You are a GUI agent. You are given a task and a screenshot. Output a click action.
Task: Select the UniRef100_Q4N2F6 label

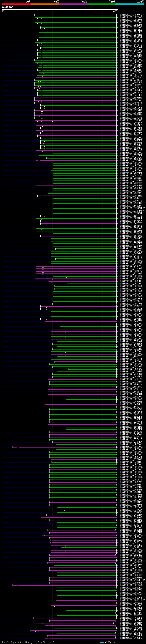click(131, 376)
